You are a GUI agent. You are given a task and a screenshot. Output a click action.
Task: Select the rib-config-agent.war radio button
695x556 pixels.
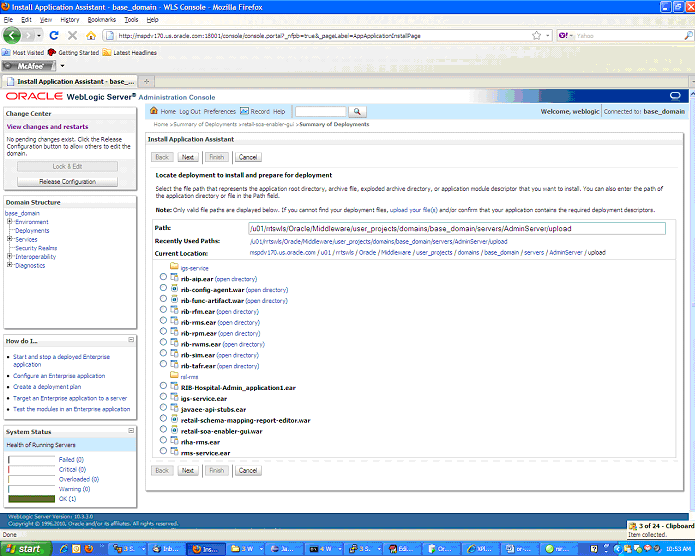163,288
